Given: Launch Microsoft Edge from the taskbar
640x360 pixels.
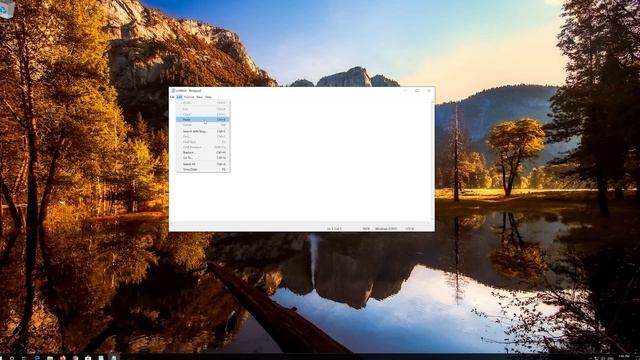Looking at the screenshot, I should 37,358.
